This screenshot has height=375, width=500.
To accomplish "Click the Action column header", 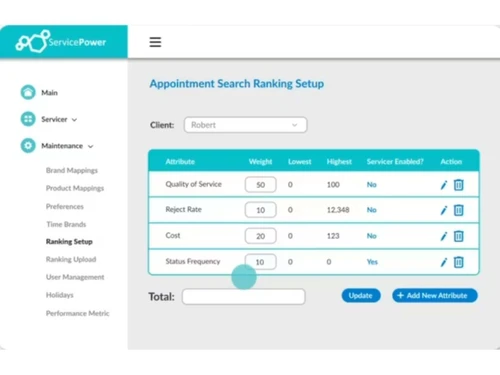I will pos(451,162).
